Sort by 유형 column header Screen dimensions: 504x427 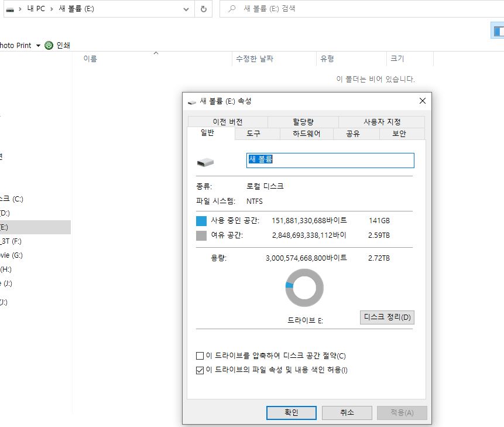[x=327, y=59]
